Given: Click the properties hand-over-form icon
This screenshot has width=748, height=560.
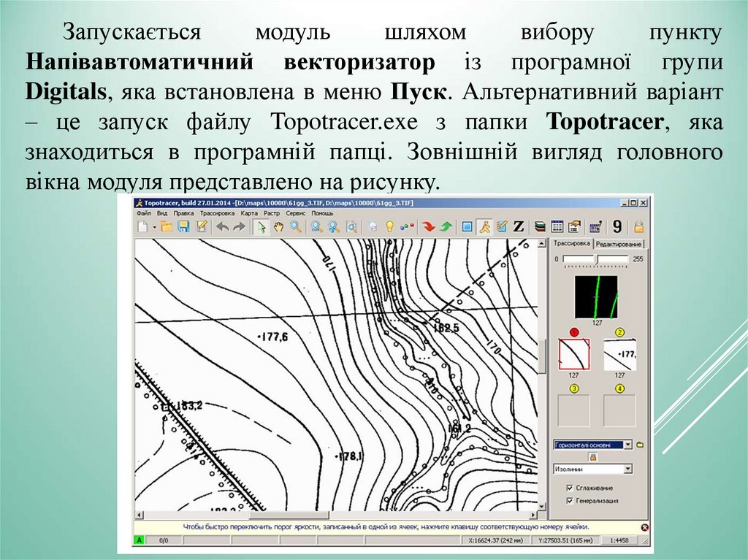Looking at the screenshot, I should [575, 227].
